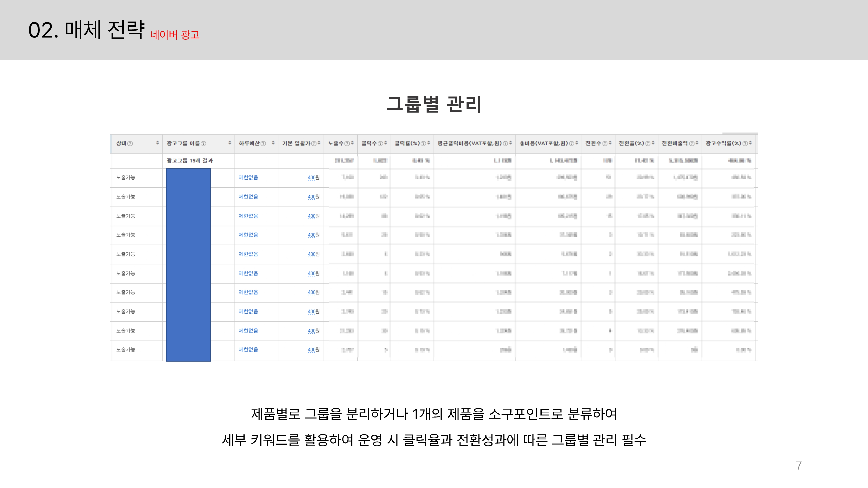Click 전환매출액 help icon
The width and height of the screenshot is (868, 488).
pos(692,143)
